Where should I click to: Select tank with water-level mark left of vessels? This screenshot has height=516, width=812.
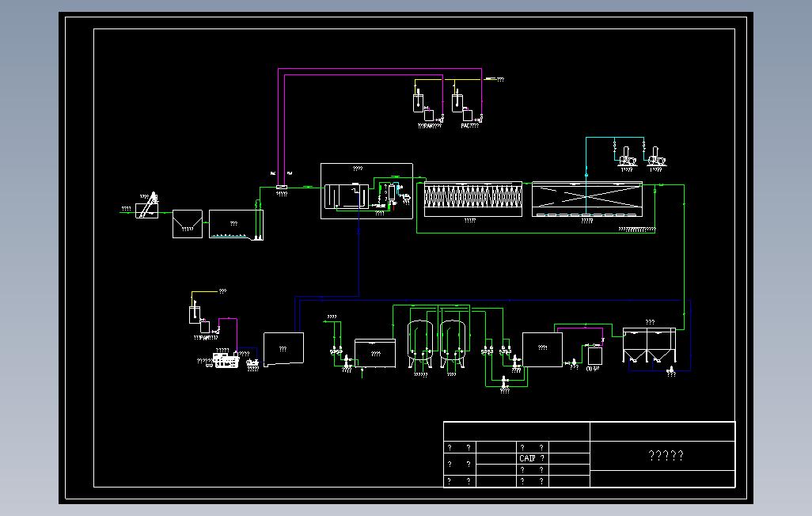pos(375,353)
